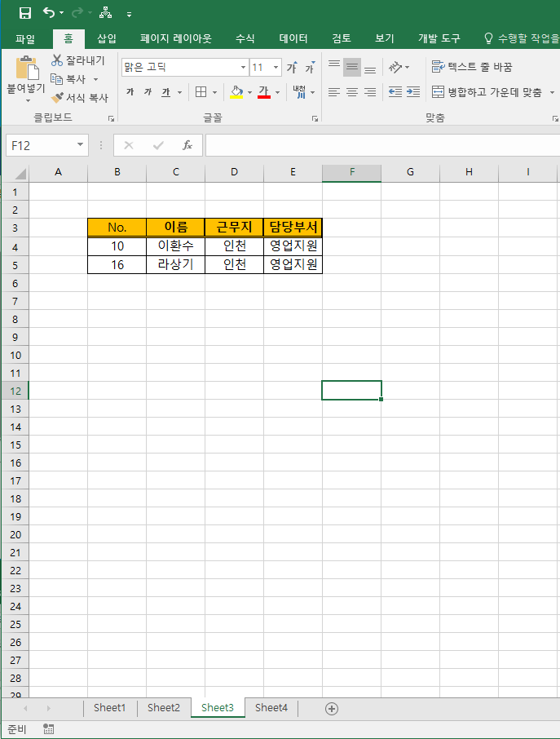Switch to the 페이지 레이아웃 tab
Screen dimensions: 560x739
pyautogui.click(x=176, y=38)
